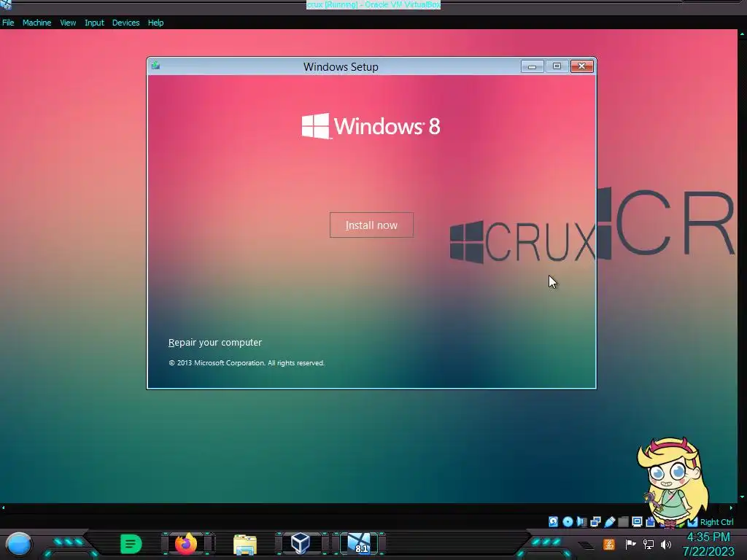
Task: Open the File menu in VirtualBox
Action: (8, 23)
